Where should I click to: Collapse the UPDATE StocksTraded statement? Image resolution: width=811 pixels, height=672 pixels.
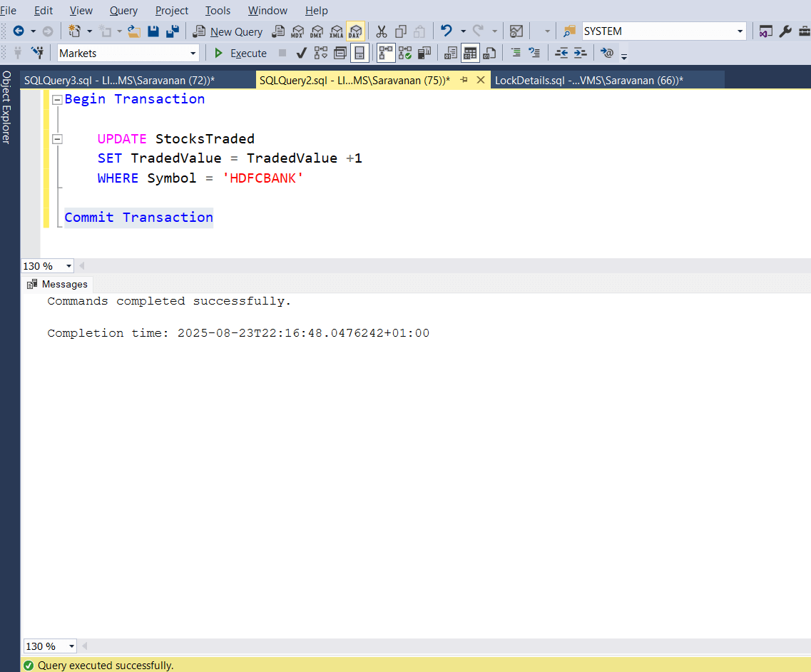coord(57,139)
